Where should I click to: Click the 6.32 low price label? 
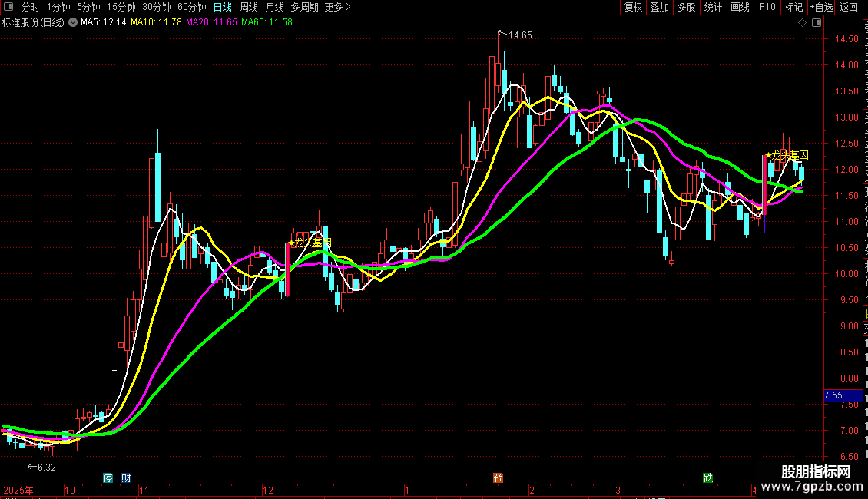[x=47, y=468]
